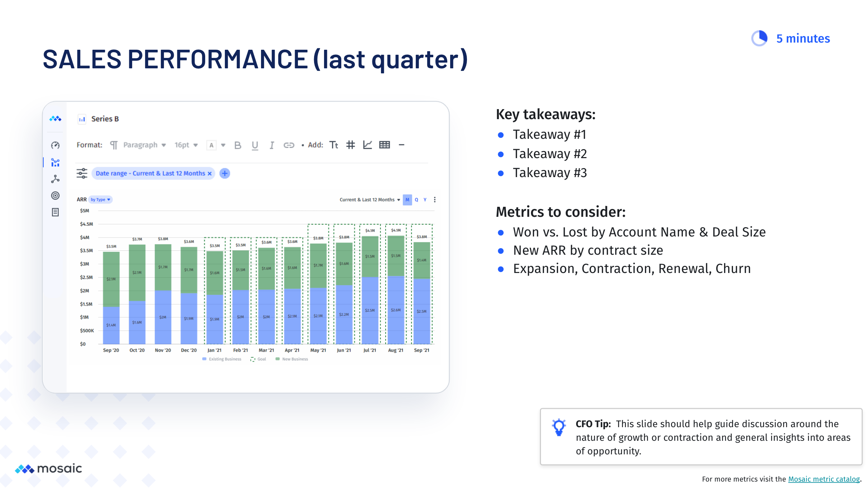Expand the ARR 'by Type' dropdown
The image size is (868, 488).
click(101, 200)
